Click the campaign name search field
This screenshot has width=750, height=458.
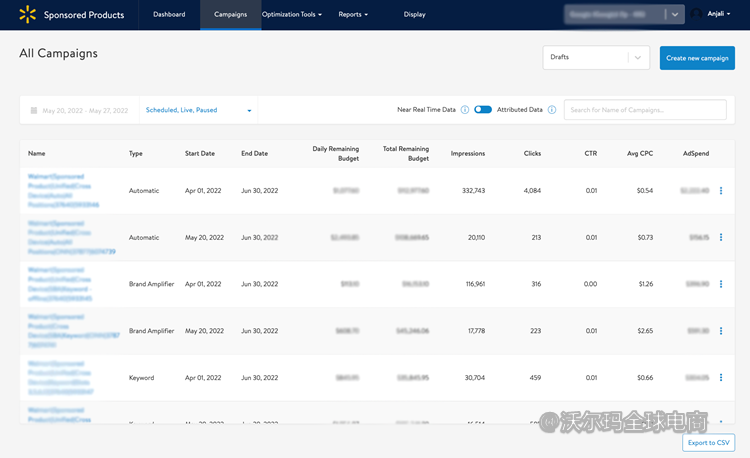click(646, 110)
